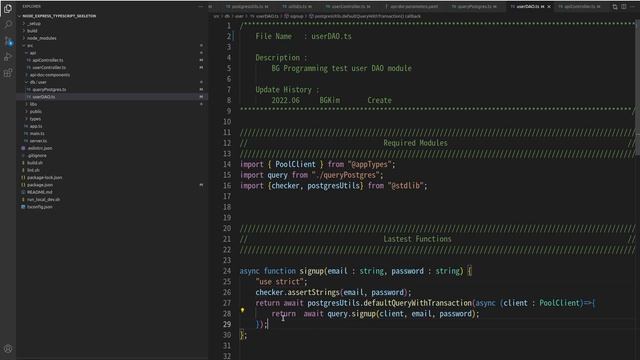640x360 pixels.
Task: Click the lightbulb quick-fix icon on line 28
Action: pyautogui.click(x=242, y=310)
